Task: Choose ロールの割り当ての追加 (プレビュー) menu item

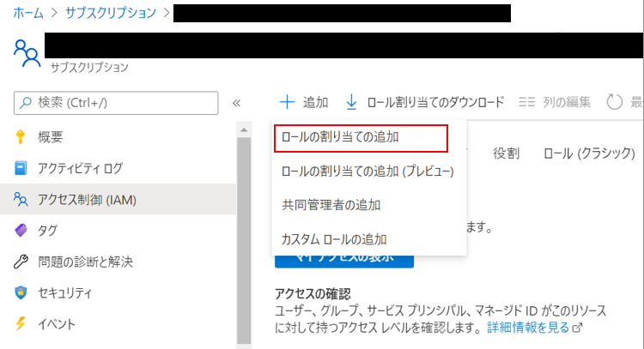Action: click(x=368, y=171)
